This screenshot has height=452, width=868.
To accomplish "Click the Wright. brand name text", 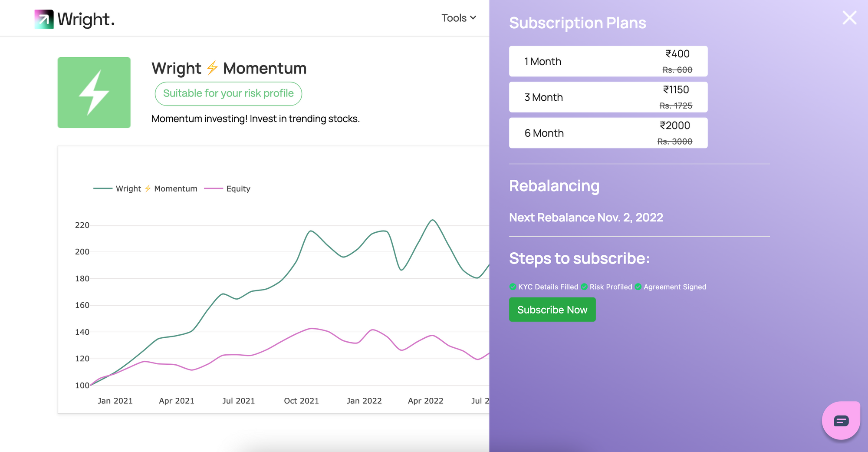I will tap(86, 20).
